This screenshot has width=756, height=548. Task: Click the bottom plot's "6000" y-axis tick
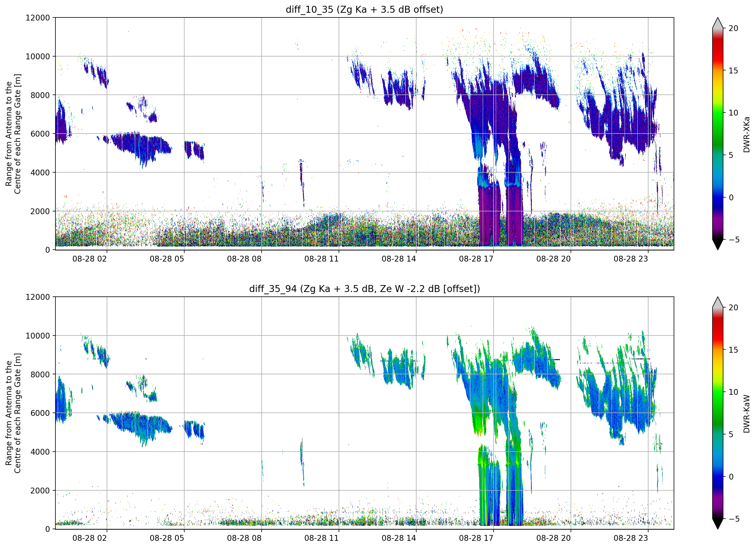[x=40, y=413]
